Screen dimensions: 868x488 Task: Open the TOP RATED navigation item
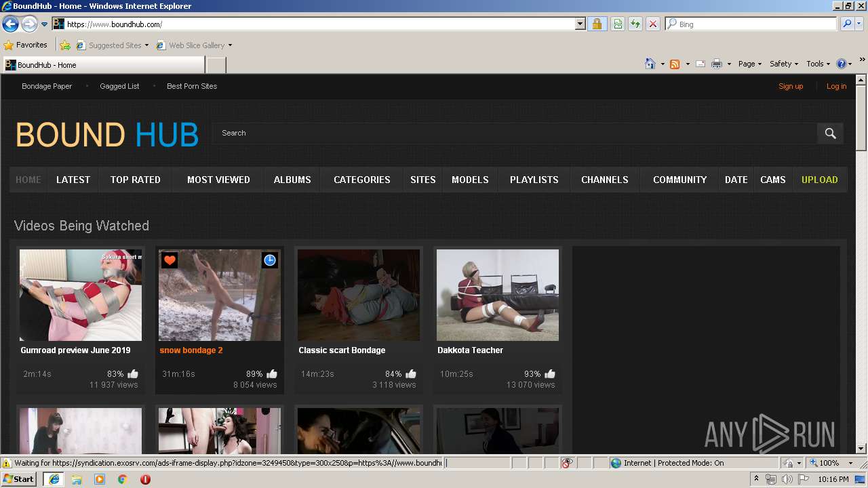(136, 180)
